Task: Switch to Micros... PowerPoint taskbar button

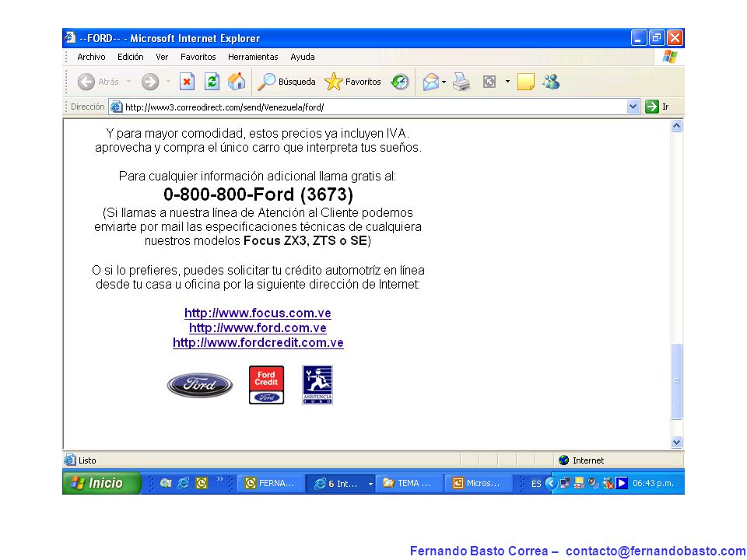Action: click(479, 483)
